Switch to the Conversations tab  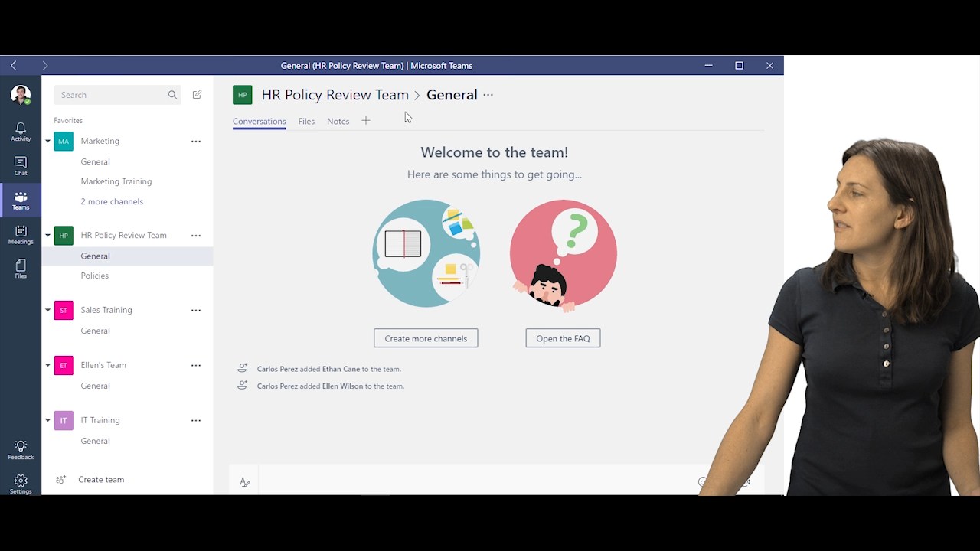click(259, 121)
